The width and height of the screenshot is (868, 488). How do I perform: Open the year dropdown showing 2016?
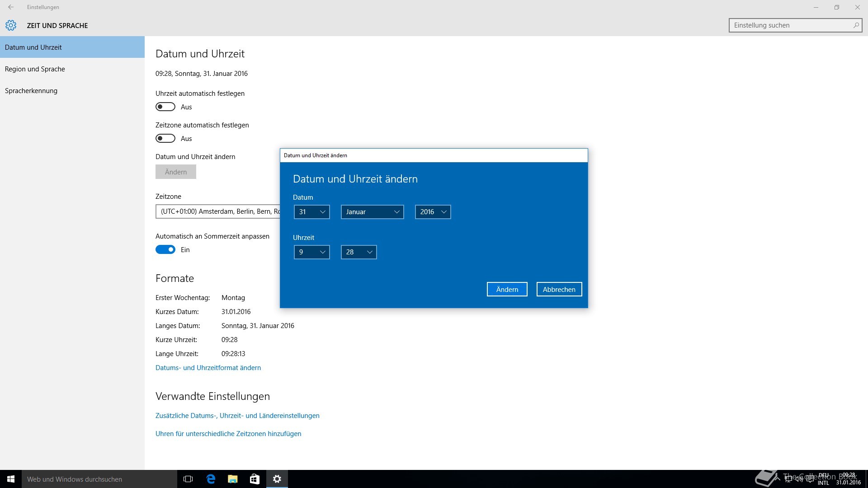tap(433, 212)
